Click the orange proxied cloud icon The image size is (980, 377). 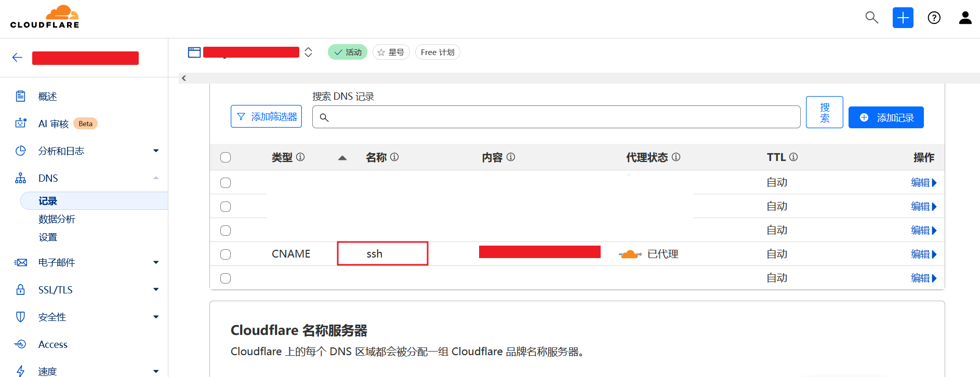[630, 254]
